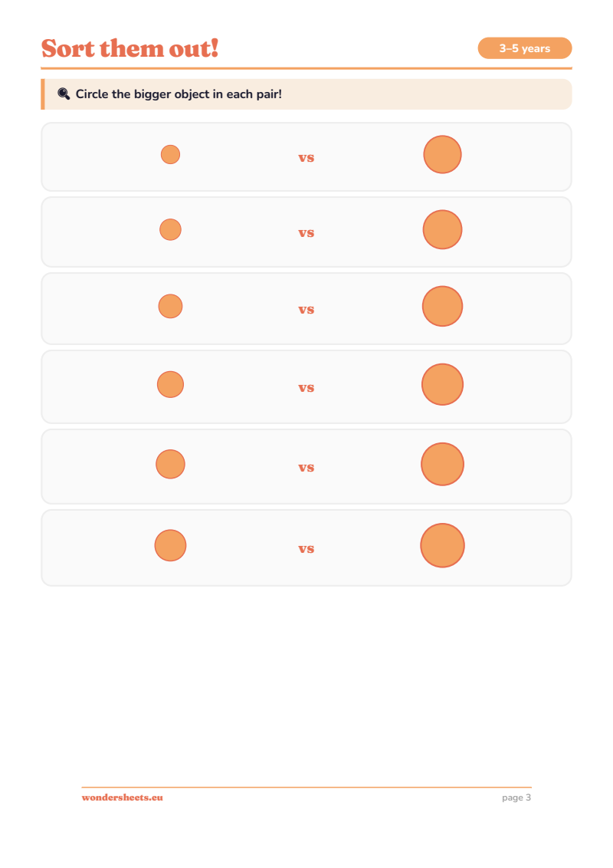
Task: Click the "vs" text in the last row
Action: coord(306,548)
